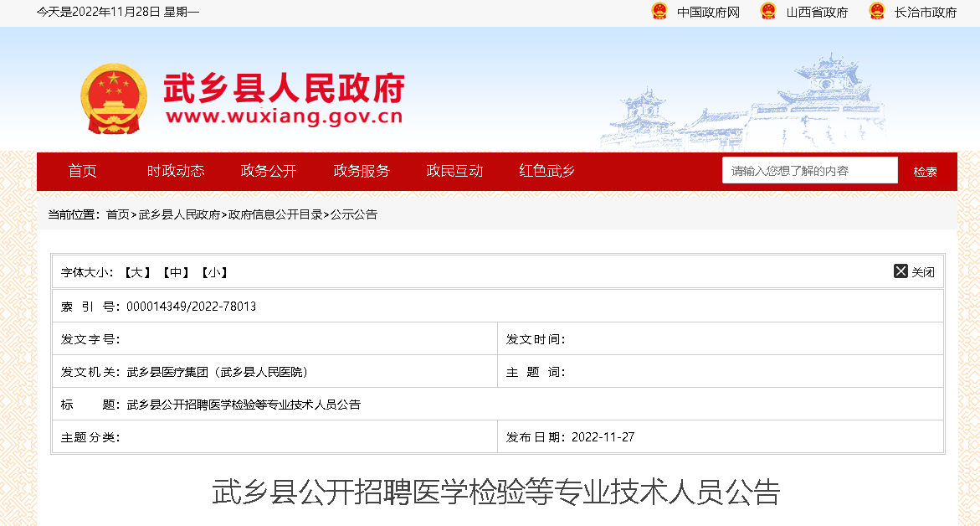Open the 长治市政府 link
Screen dimensions: 980x526
(x=926, y=13)
